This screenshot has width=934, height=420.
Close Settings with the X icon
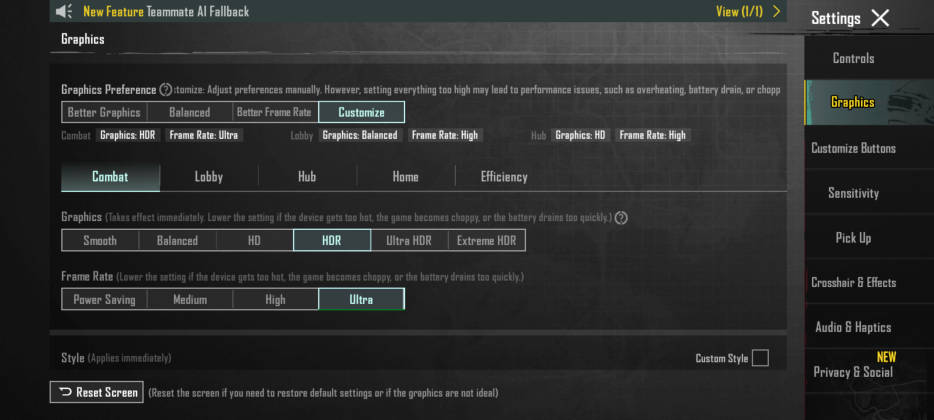click(880, 18)
